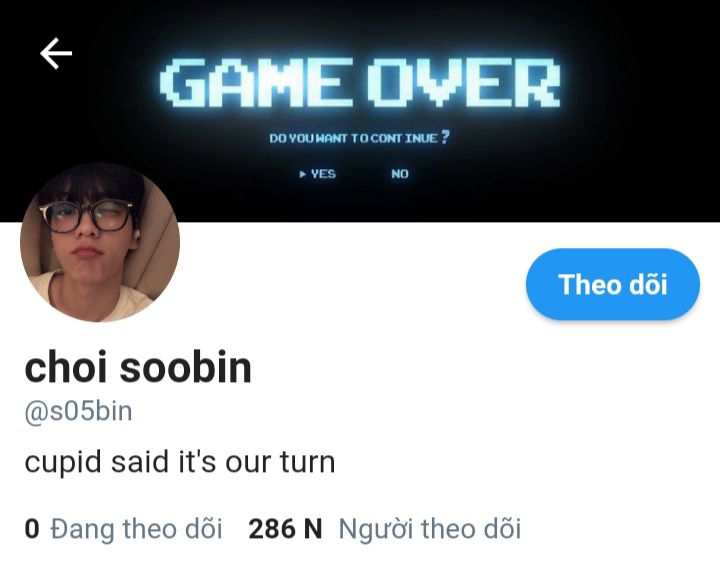Click the words 'our turn' in bio
This screenshot has width=720, height=579.
pyautogui.click(x=280, y=462)
